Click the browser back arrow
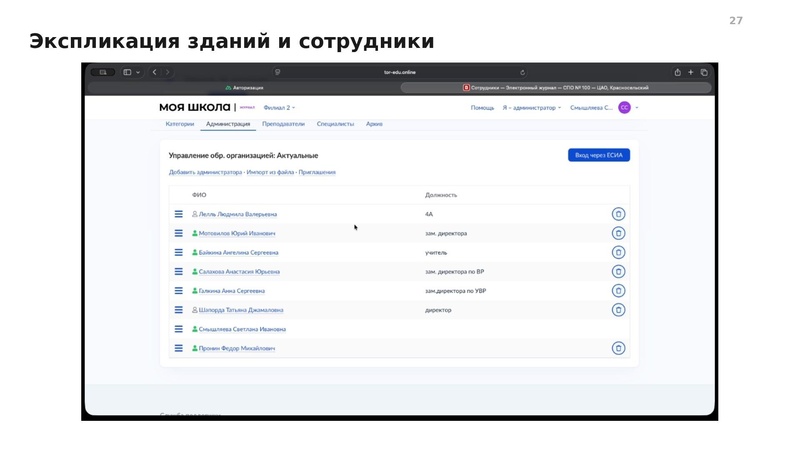Image resolution: width=800 pixels, height=450 pixels. pos(155,72)
